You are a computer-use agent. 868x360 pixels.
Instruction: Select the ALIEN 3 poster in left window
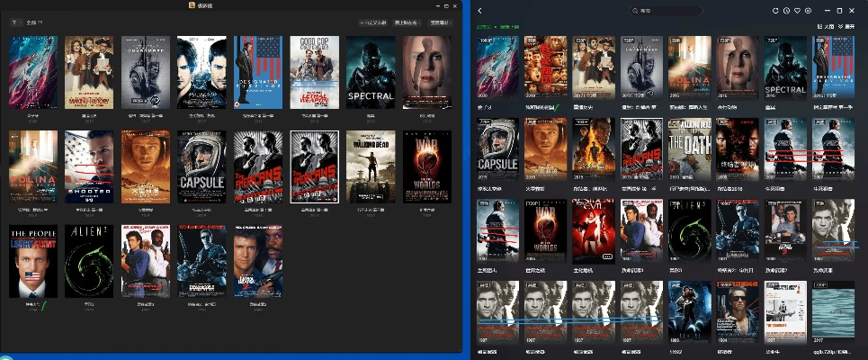88,261
